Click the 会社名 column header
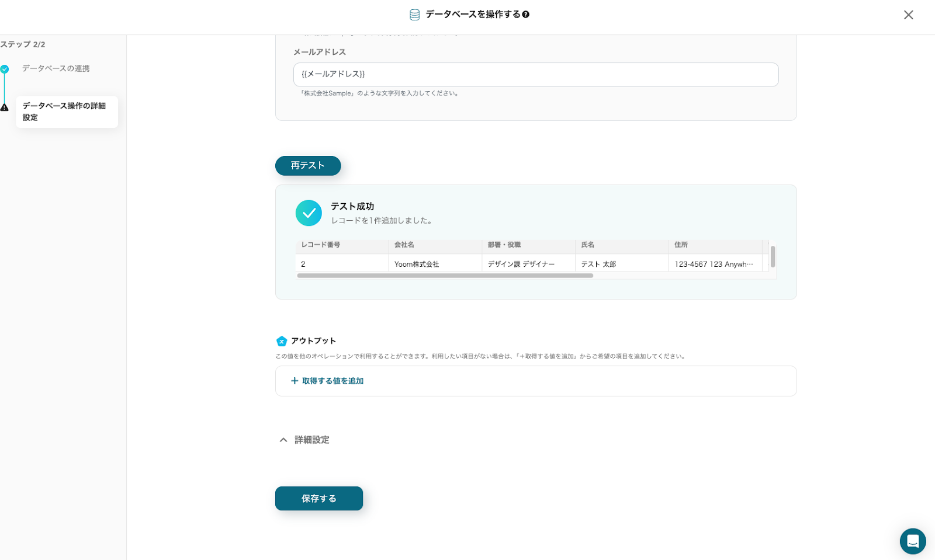 point(404,245)
